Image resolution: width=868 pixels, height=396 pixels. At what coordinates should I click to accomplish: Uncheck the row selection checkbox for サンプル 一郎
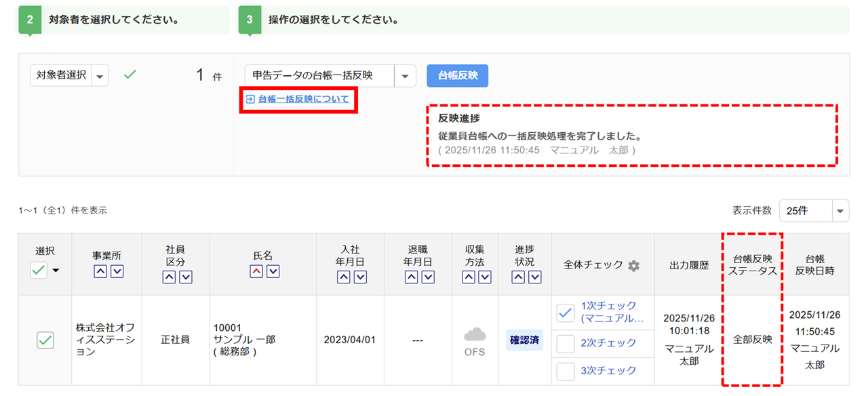pyautogui.click(x=45, y=340)
